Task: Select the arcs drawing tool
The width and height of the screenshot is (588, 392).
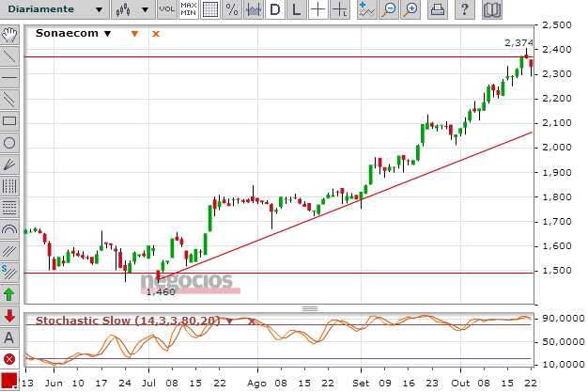Action: (x=9, y=229)
